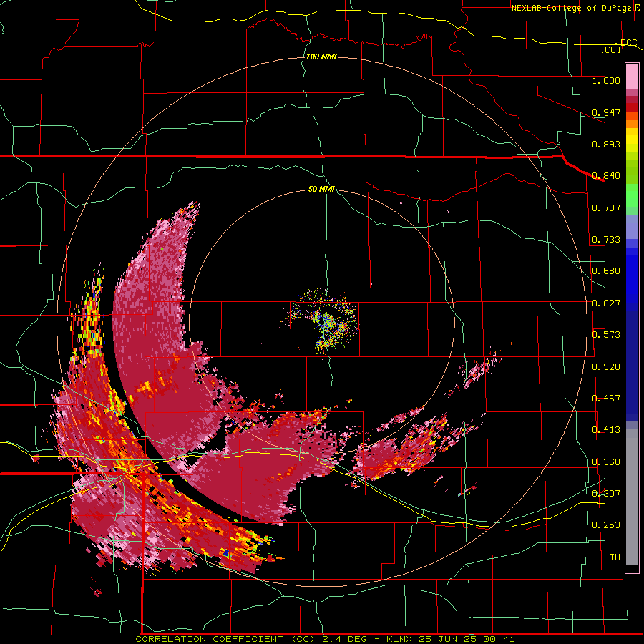Click the 0.627 legend value
Screen dimensions: 644x644
tap(606, 303)
